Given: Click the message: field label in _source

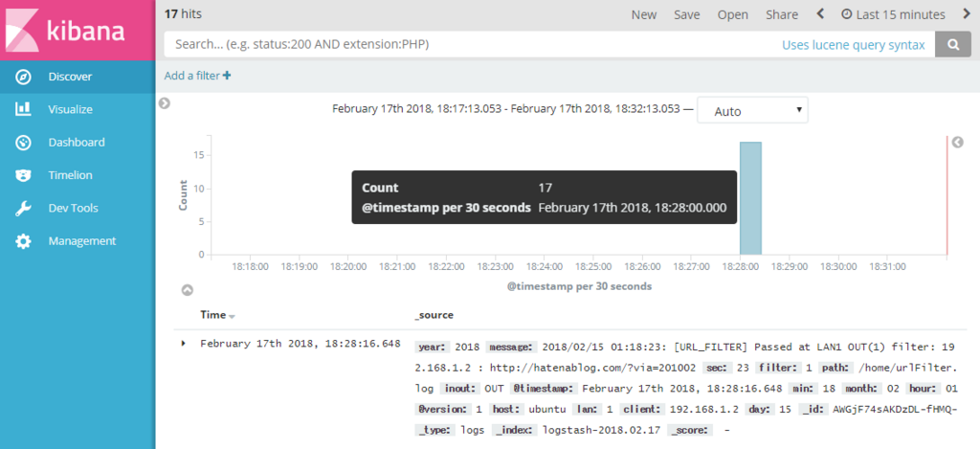Looking at the screenshot, I should [513, 348].
